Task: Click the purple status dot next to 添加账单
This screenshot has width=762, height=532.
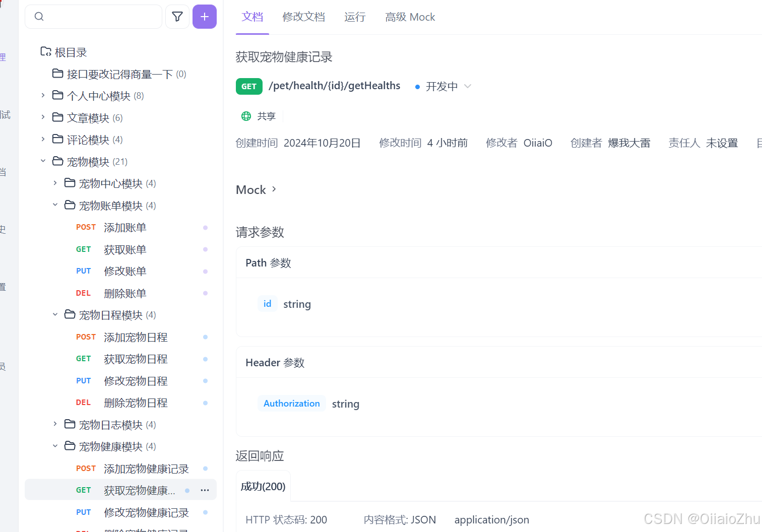Action: coord(205,228)
